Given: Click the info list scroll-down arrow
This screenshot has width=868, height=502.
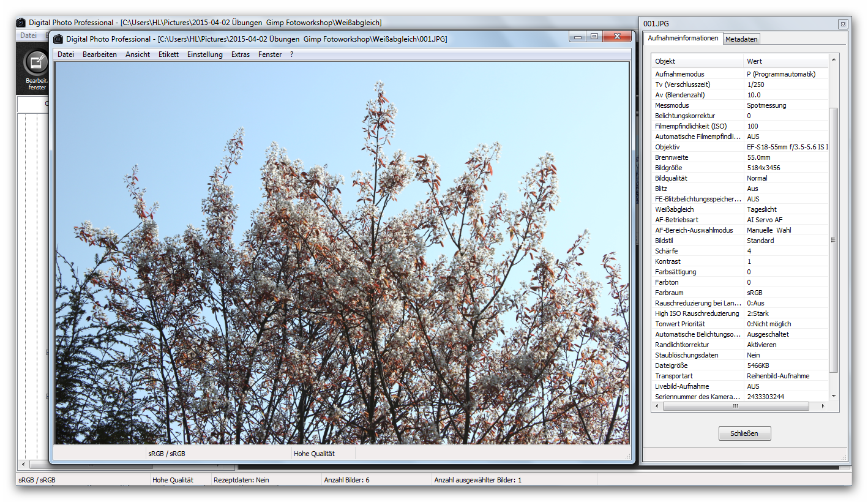Looking at the screenshot, I should tap(833, 397).
